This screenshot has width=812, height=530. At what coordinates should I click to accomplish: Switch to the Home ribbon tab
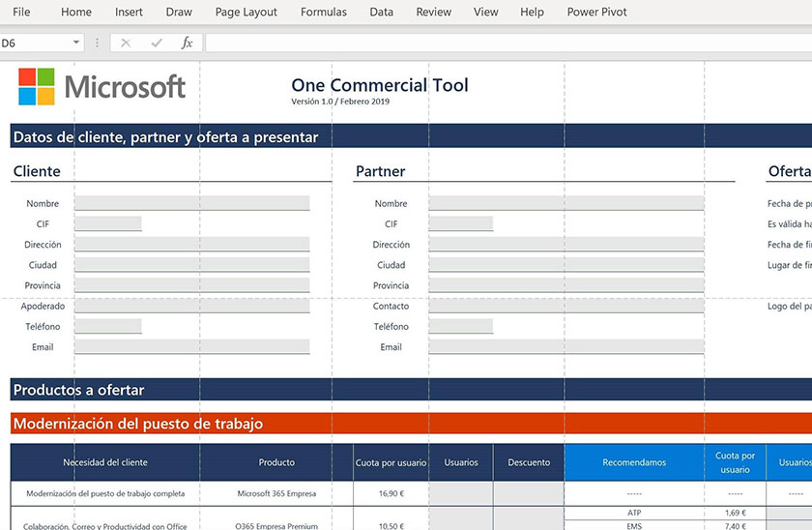click(76, 12)
